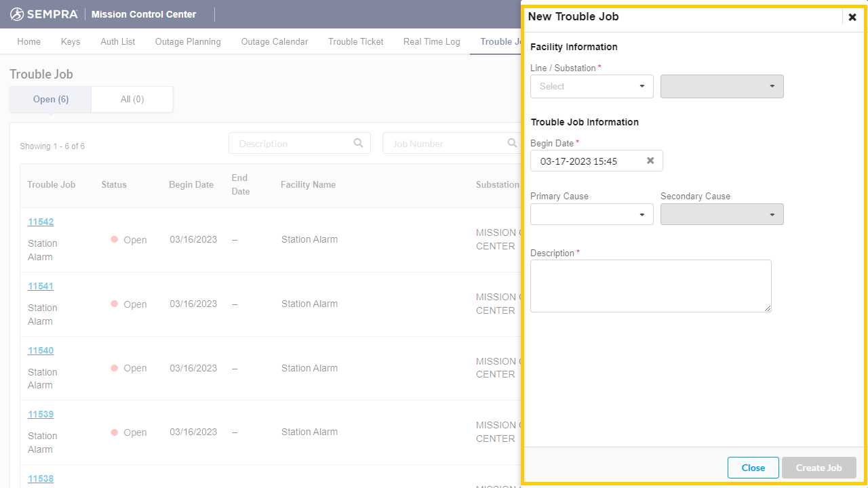Expand the Primary Cause dropdown
The height and width of the screenshot is (488, 868).
591,214
